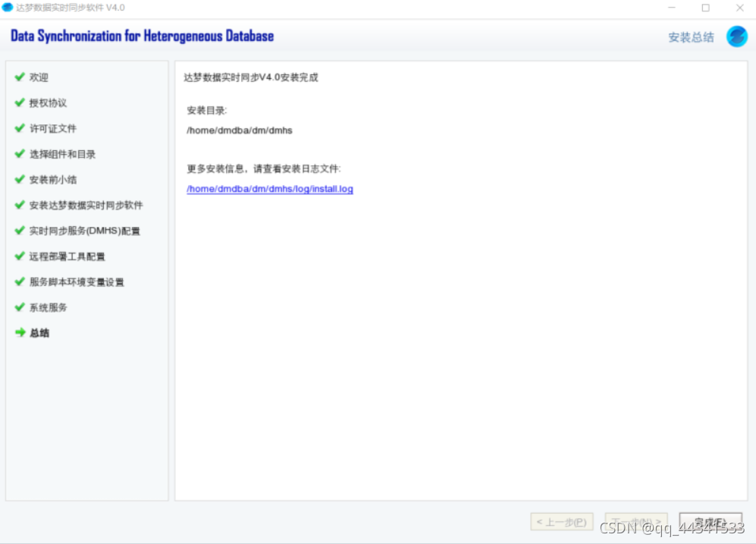Select the 安装达梦数据实时同步软件 step

coord(86,206)
